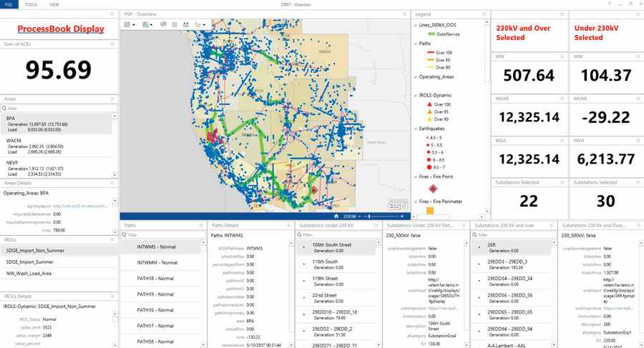Open the yellow selection tool dropdown
This screenshot has height=348, width=644.
pos(200,25)
